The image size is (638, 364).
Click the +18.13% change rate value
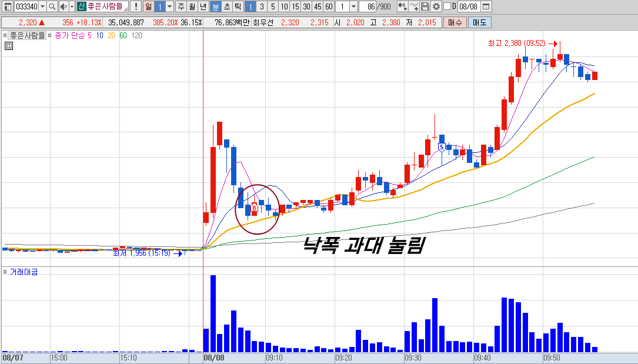(x=89, y=22)
